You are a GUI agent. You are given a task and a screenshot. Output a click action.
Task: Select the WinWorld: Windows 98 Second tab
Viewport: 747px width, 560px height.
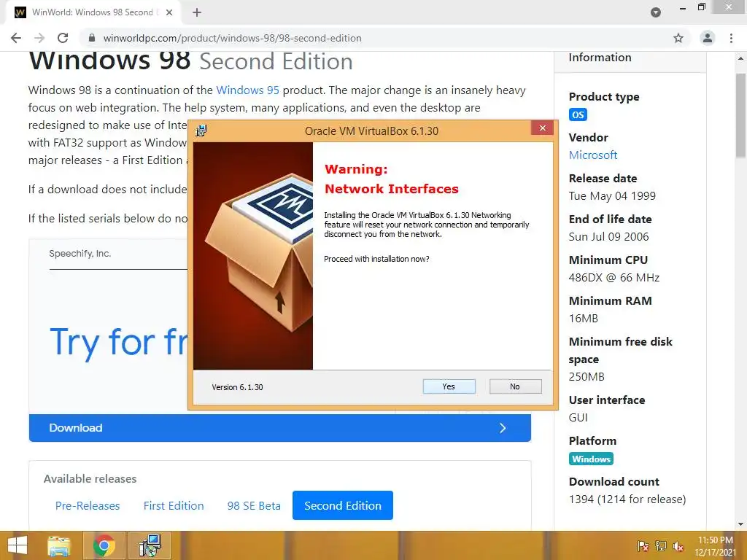(x=93, y=12)
